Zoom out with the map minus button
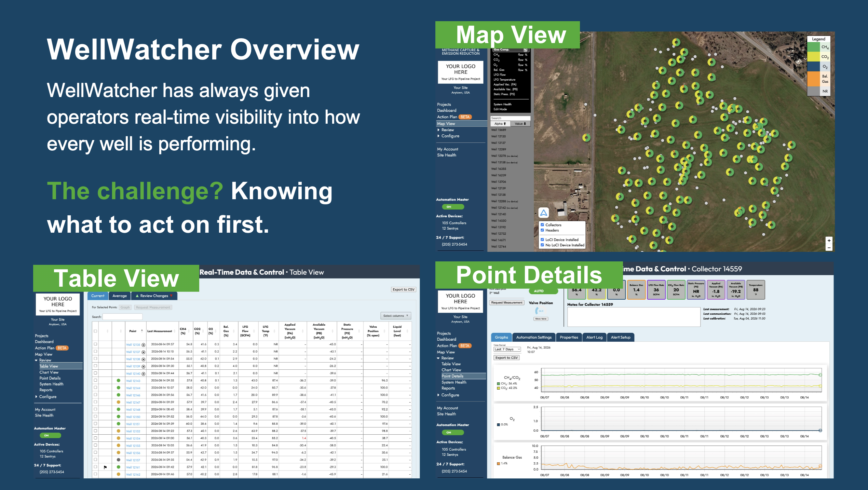 829,248
